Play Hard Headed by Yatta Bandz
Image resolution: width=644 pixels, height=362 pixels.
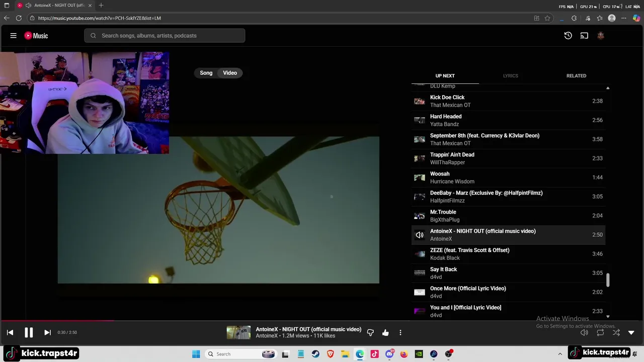pyautogui.click(x=508, y=120)
